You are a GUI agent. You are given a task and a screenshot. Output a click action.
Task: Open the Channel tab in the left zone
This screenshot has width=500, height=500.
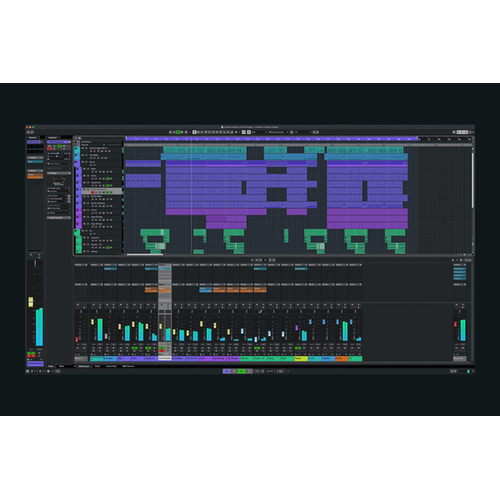33,137
